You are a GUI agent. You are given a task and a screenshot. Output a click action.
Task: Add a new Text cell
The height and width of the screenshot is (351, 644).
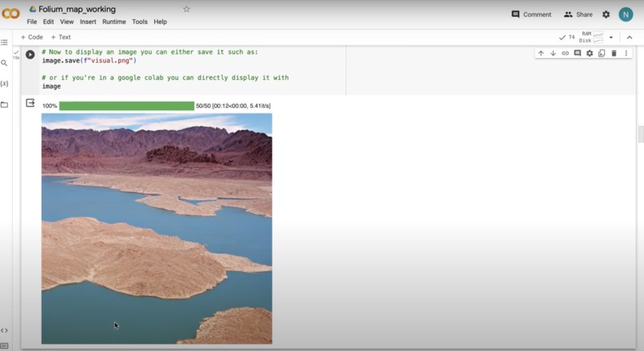click(x=61, y=37)
